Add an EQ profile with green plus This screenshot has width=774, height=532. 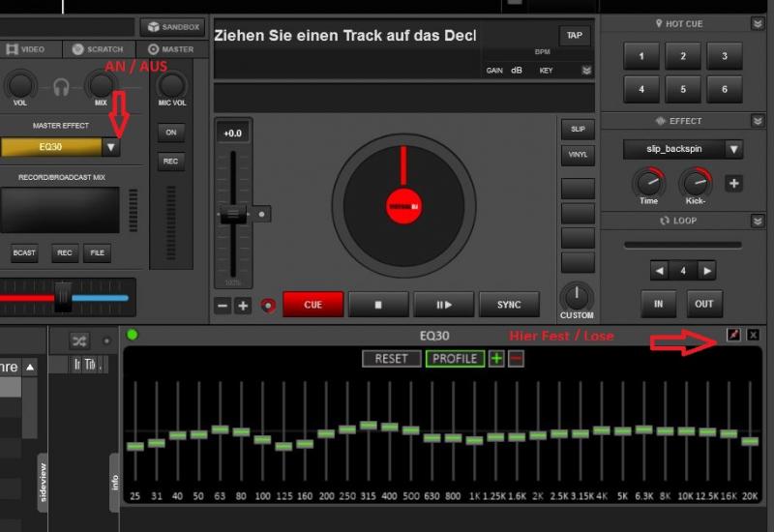pyautogui.click(x=496, y=358)
